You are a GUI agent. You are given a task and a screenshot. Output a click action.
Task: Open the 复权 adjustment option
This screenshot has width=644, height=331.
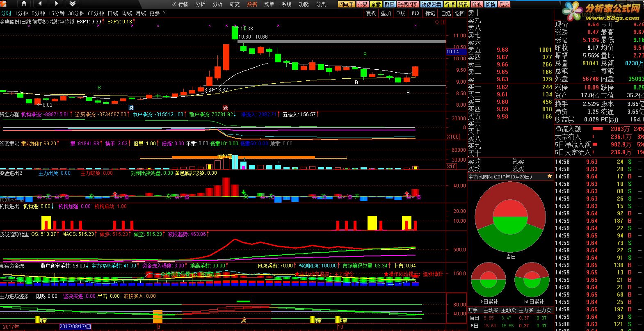371,13
